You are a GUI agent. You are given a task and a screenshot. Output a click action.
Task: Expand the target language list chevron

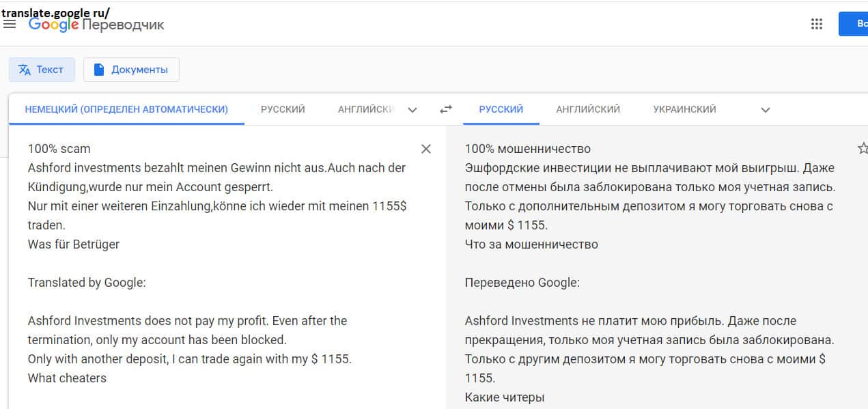point(766,110)
